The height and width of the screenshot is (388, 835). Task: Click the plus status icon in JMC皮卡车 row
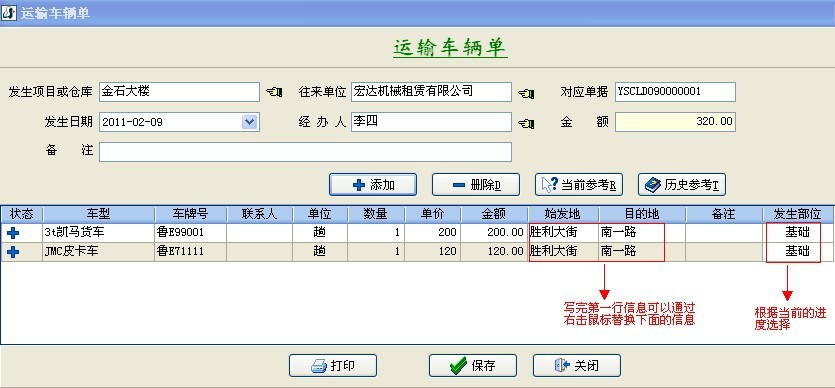pyautogui.click(x=13, y=252)
